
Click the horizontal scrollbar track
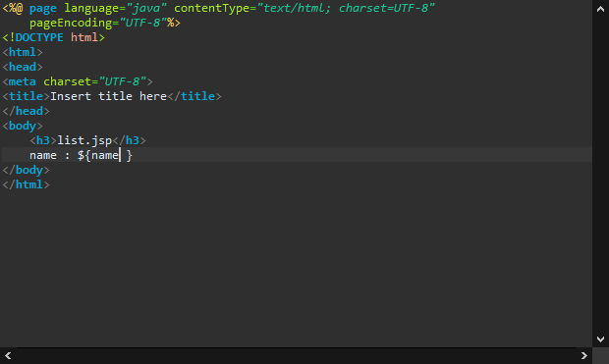[x=296, y=355]
